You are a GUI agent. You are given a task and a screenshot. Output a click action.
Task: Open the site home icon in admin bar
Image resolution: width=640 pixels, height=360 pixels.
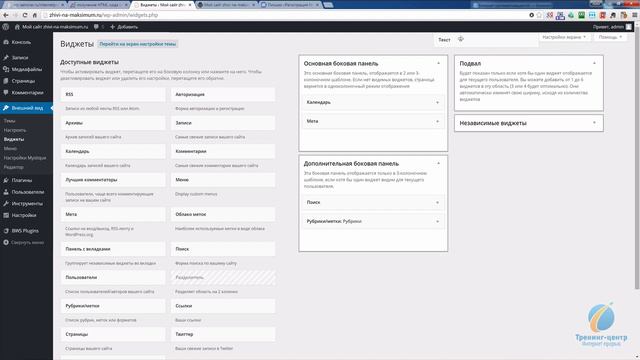[x=17, y=27]
